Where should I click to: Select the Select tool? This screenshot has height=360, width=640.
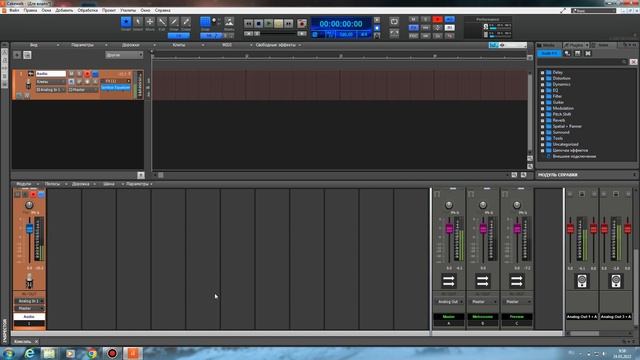[138, 22]
